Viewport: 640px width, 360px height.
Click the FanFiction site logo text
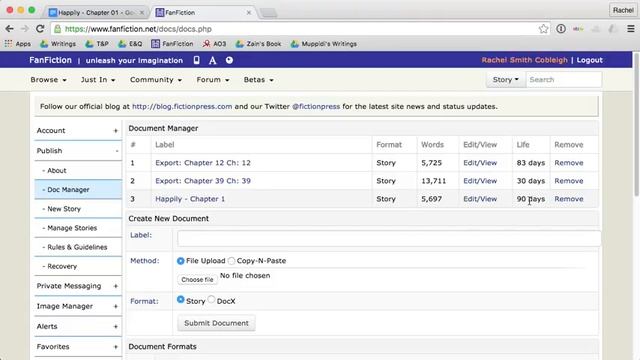coord(50,60)
